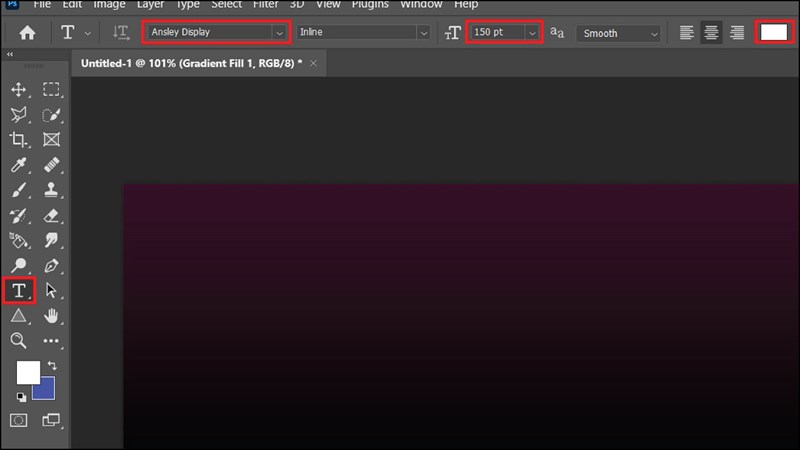Toggle Quick Mask mode

[x=19, y=420]
